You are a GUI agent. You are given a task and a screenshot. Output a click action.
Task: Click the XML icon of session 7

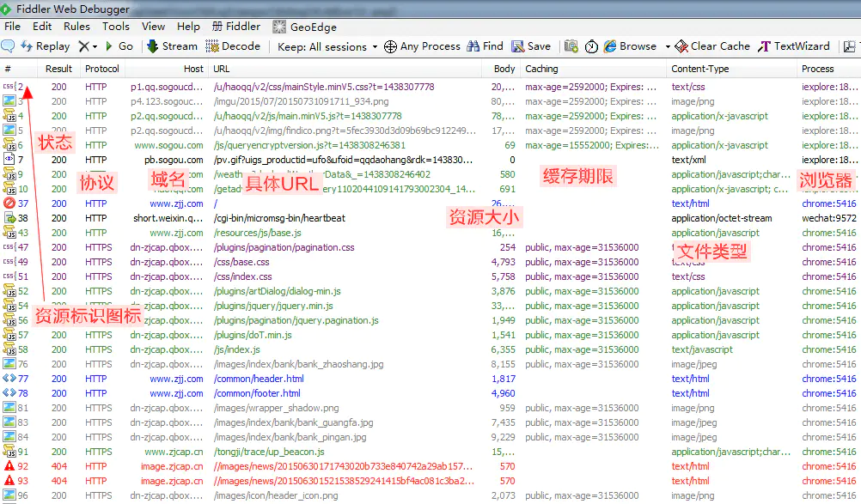pos(9,160)
